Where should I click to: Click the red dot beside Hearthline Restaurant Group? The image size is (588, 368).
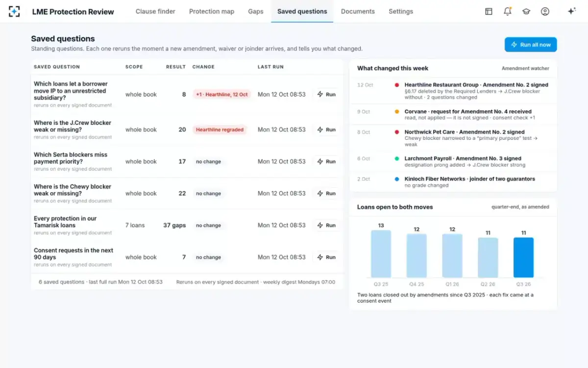point(397,85)
